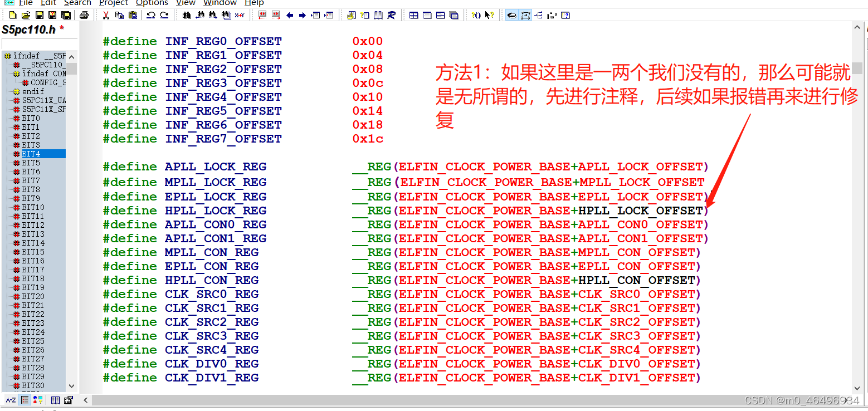This screenshot has height=411, width=868.
Task: Click the symbol list scroll down arrow
Action: point(71,385)
